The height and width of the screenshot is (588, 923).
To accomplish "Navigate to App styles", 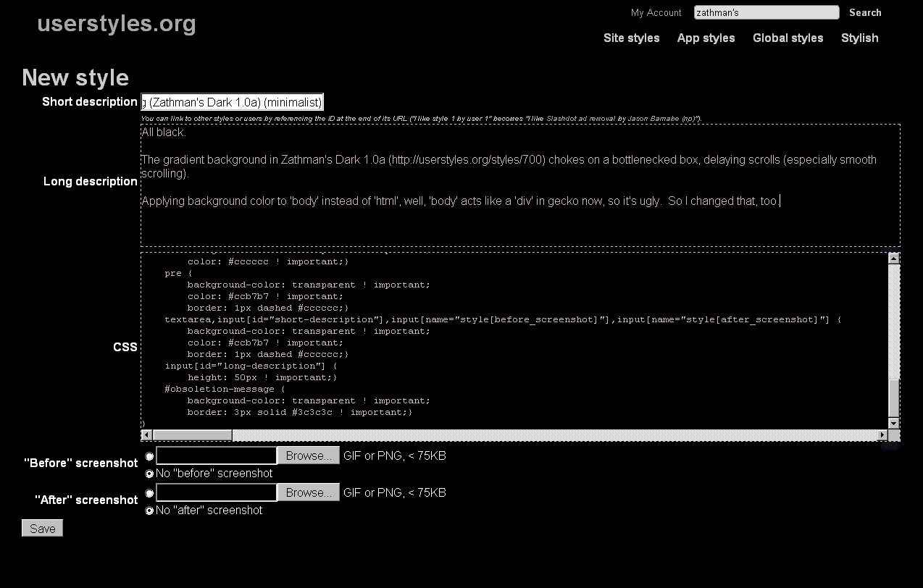I will 706,38.
